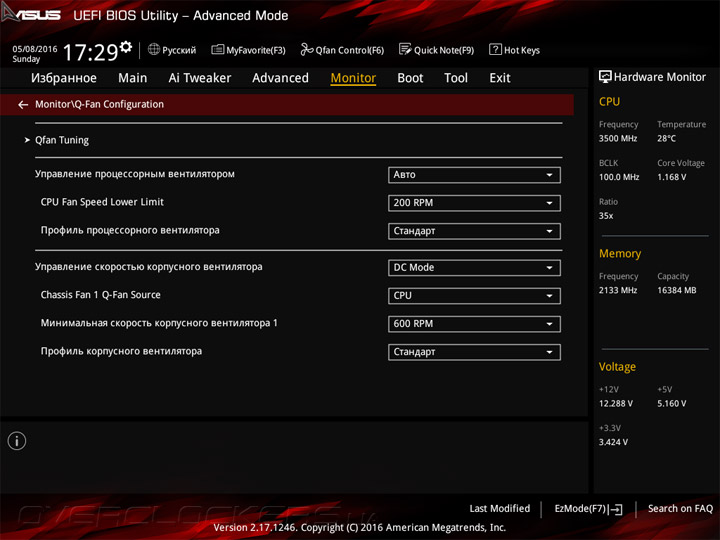Click Search on FAQ
Image resolution: width=720 pixels, height=540 pixels.
coord(680,508)
